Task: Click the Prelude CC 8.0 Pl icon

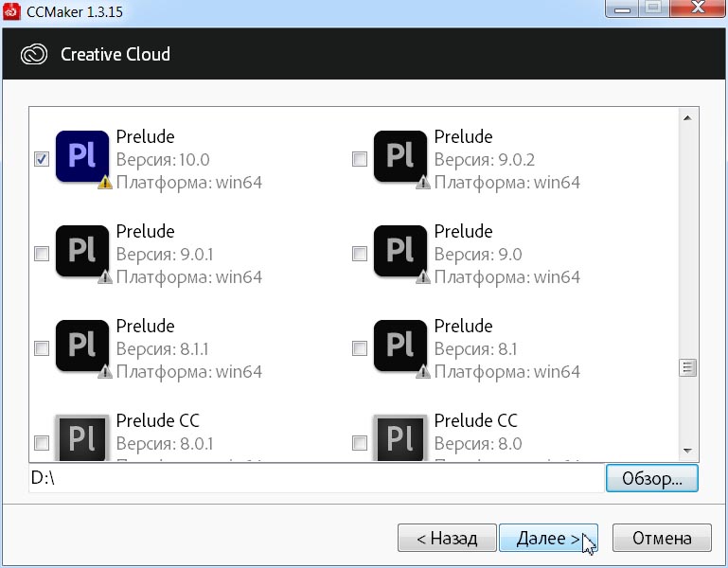Action: pyautogui.click(x=400, y=438)
